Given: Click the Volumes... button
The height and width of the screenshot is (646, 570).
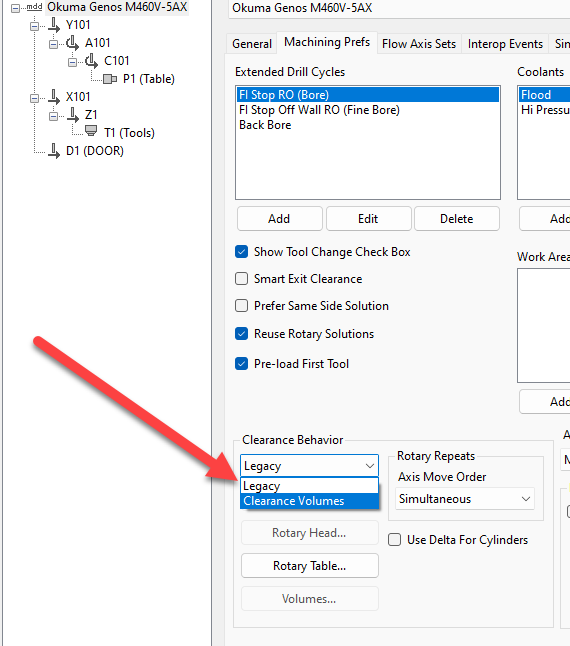Looking at the screenshot, I should pos(309,599).
